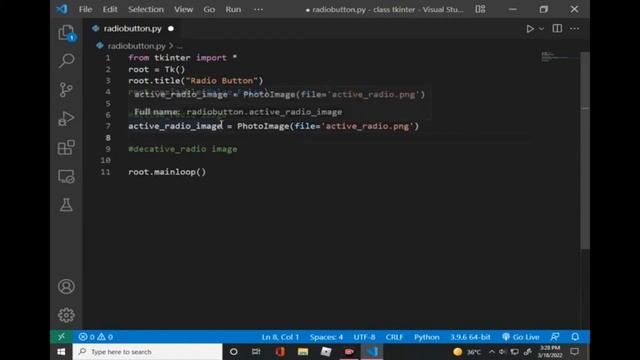Click the 'from tkinter import *' line
The height and width of the screenshot is (360, 640).
pyautogui.click(x=182, y=58)
